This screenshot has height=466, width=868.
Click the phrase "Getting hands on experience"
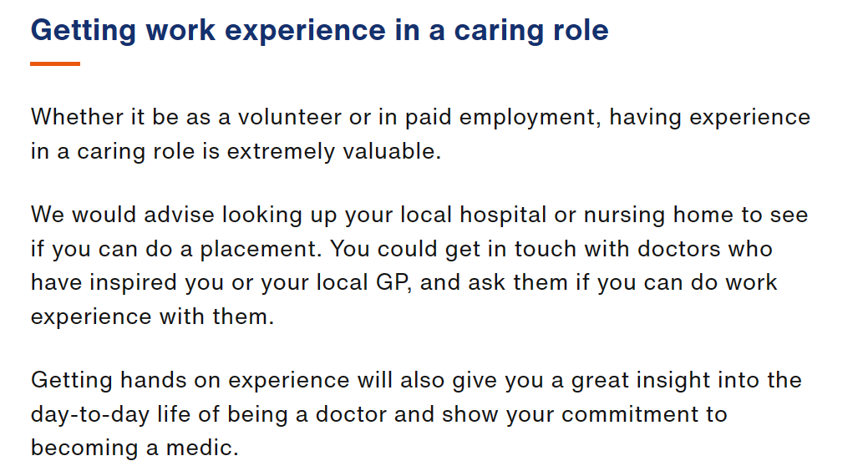coord(190,381)
